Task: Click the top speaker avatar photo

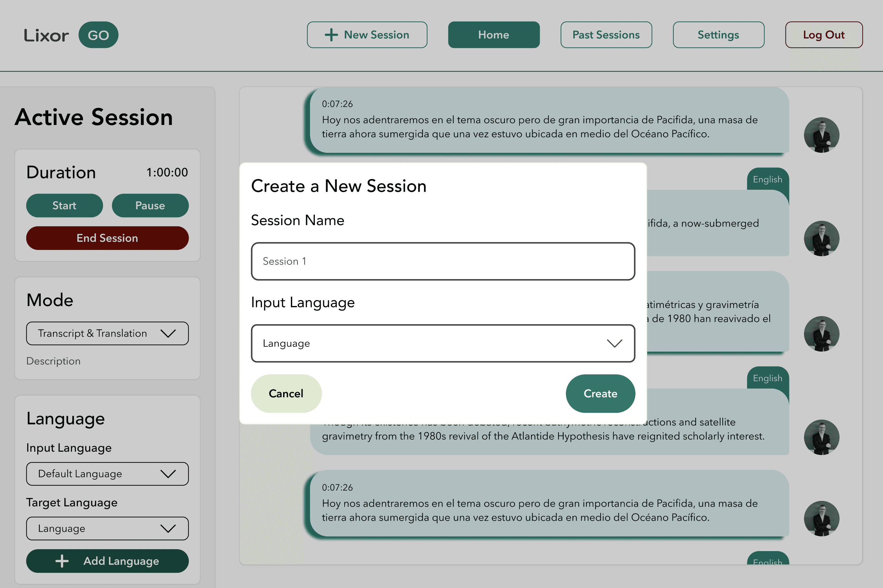Action: click(x=821, y=135)
